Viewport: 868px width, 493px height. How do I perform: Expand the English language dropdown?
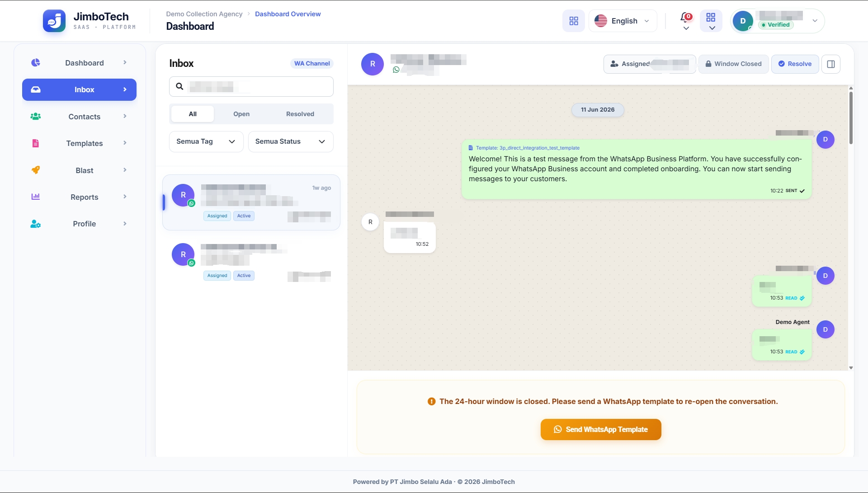tap(623, 21)
